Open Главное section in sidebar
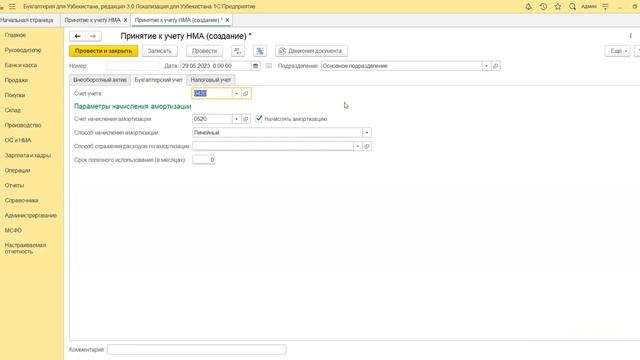640x360 pixels. 16,35
